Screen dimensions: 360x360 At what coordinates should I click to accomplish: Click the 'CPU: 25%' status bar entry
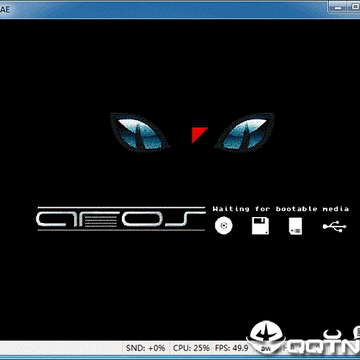191,348
